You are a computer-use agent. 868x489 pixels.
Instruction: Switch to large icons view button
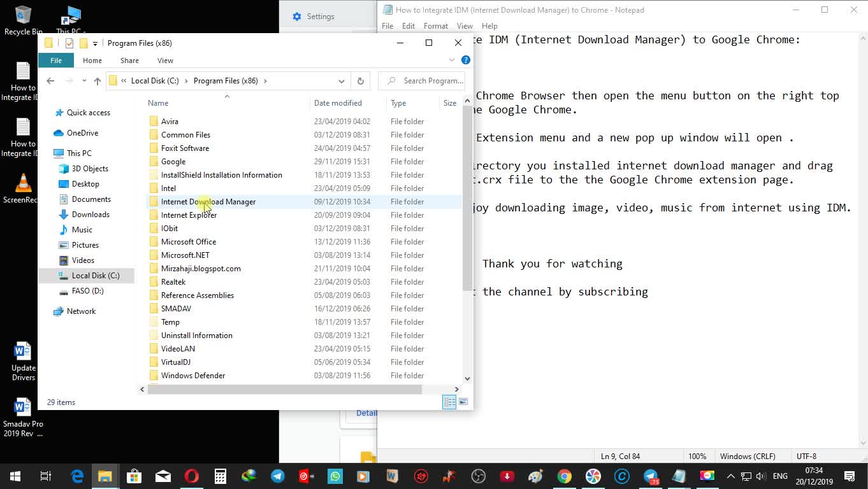(x=463, y=402)
